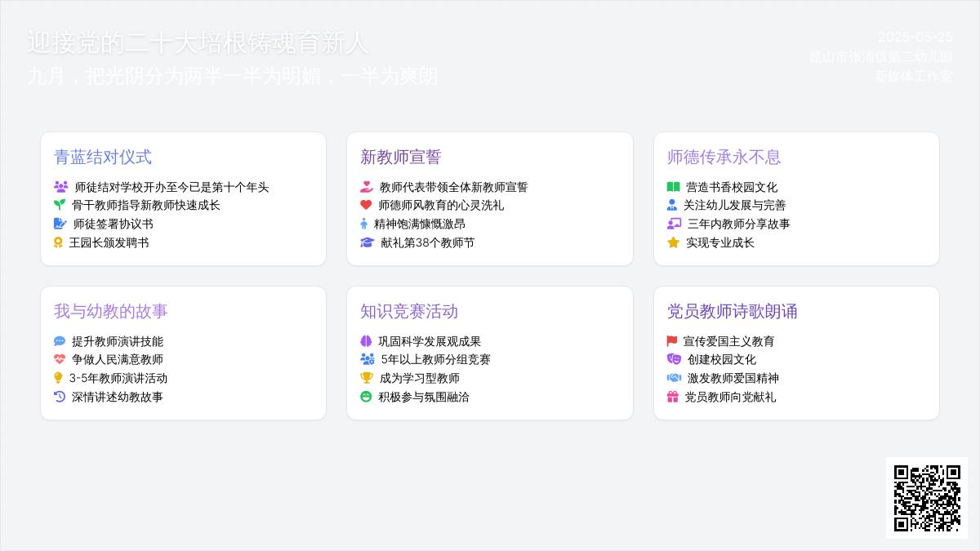980x551 pixels.
Task: Click the text 深情讲述幼教故事
Action: click(118, 397)
